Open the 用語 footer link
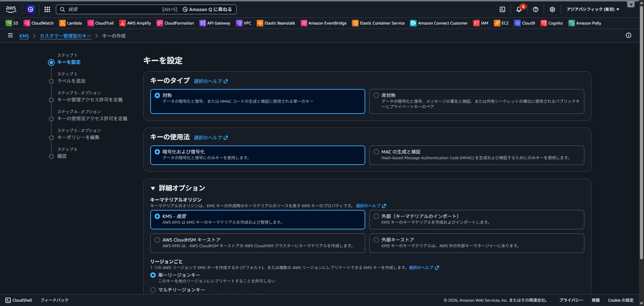This screenshot has height=306, width=644. [596, 300]
